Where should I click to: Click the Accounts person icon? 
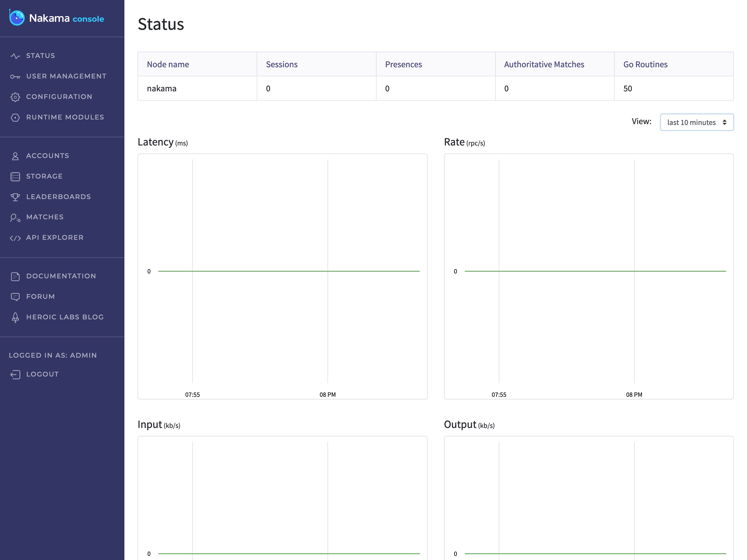coord(15,156)
